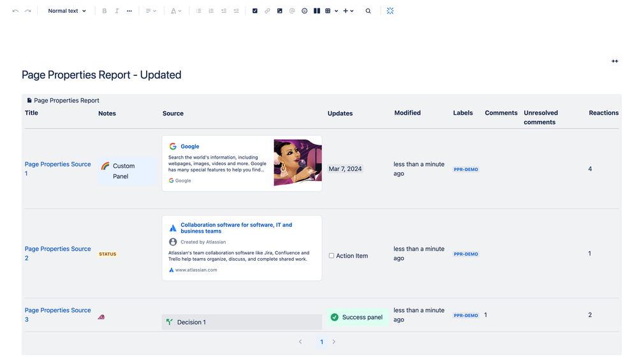Click the STATUS lozenge
This screenshot has height=364, width=637.
tap(108, 254)
